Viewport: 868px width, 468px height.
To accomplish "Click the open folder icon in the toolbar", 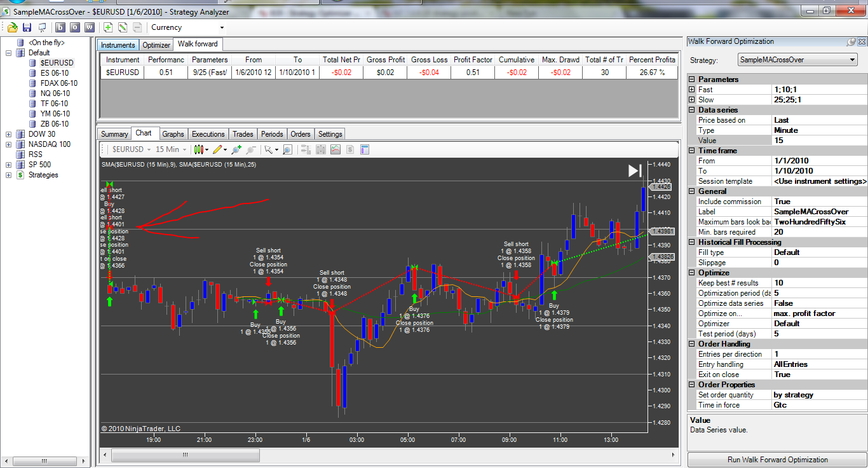I will pyautogui.click(x=13, y=27).
